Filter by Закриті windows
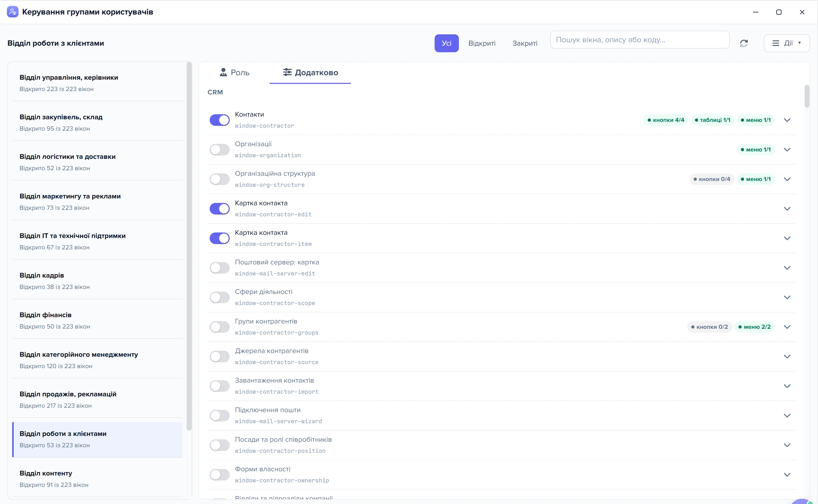This screenshot has height=504, width=818. pos(525,43)
